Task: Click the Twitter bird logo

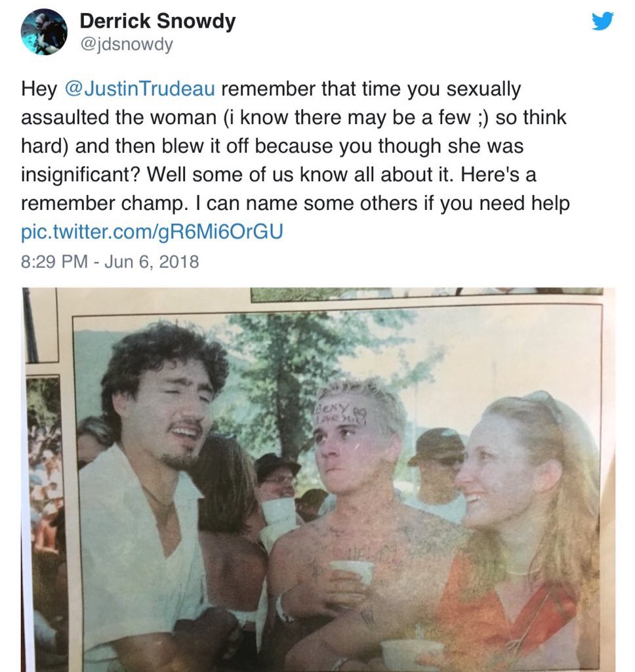Action: coord(602,22)
